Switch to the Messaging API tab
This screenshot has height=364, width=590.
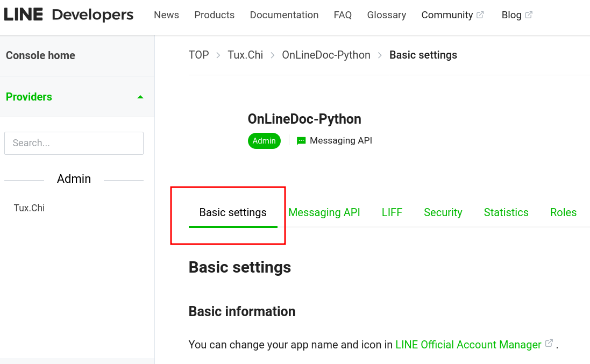[x=324, y=212]
